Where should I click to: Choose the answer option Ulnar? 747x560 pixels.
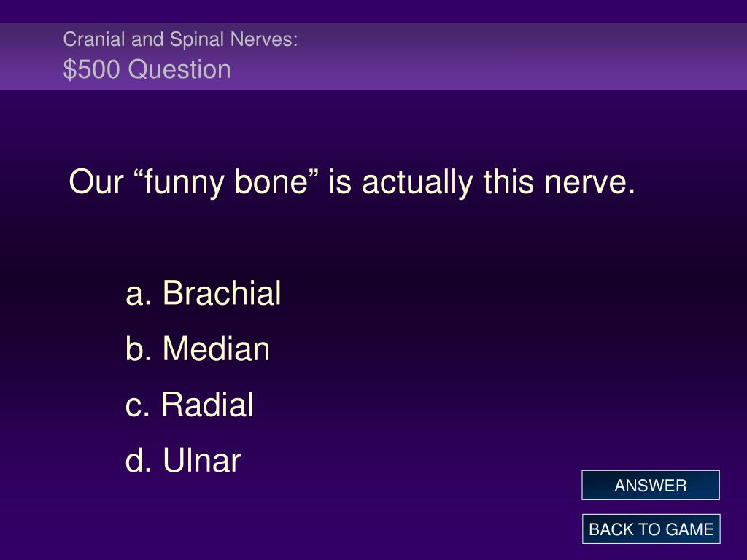201,461
